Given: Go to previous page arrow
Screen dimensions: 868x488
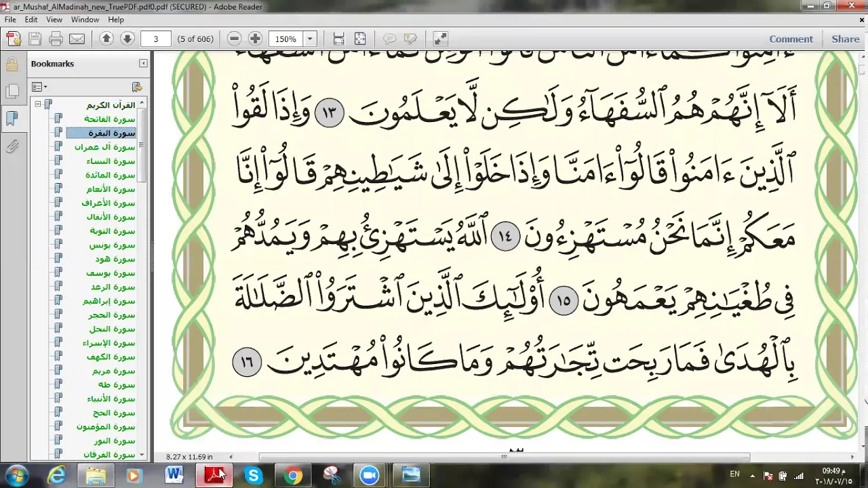Looking at the screenshot, I should coord(106,39).
